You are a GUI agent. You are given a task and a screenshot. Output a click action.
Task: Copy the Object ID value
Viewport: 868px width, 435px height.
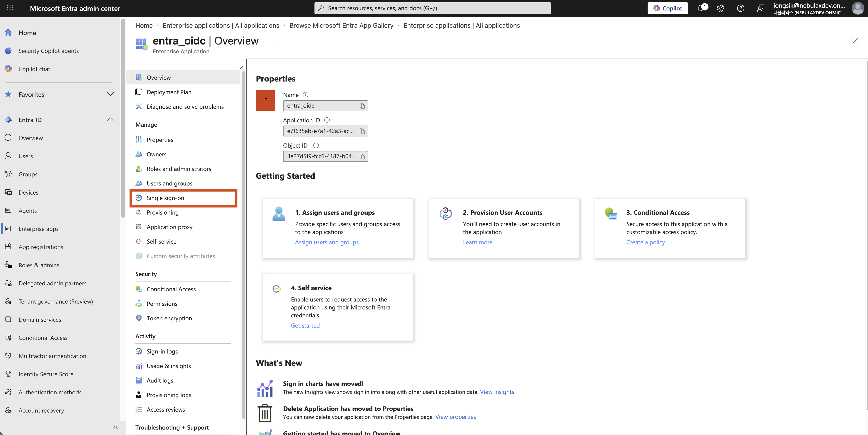coord(362,156)
